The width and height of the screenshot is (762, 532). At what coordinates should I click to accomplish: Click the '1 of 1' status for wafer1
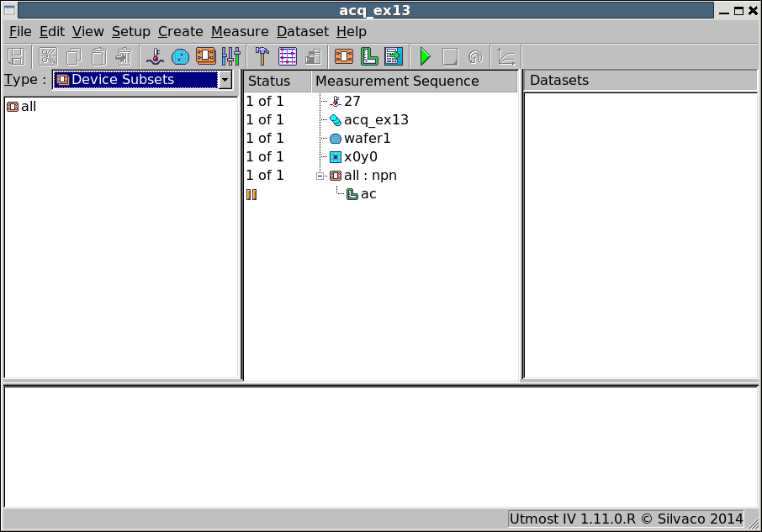coord(265,139)
